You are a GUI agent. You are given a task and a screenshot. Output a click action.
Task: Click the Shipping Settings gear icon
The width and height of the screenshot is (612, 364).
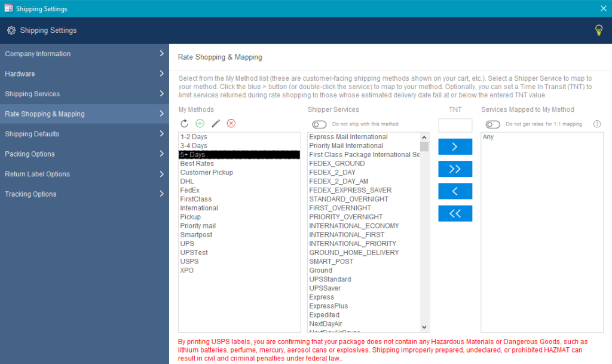click(x=10, y=30)
